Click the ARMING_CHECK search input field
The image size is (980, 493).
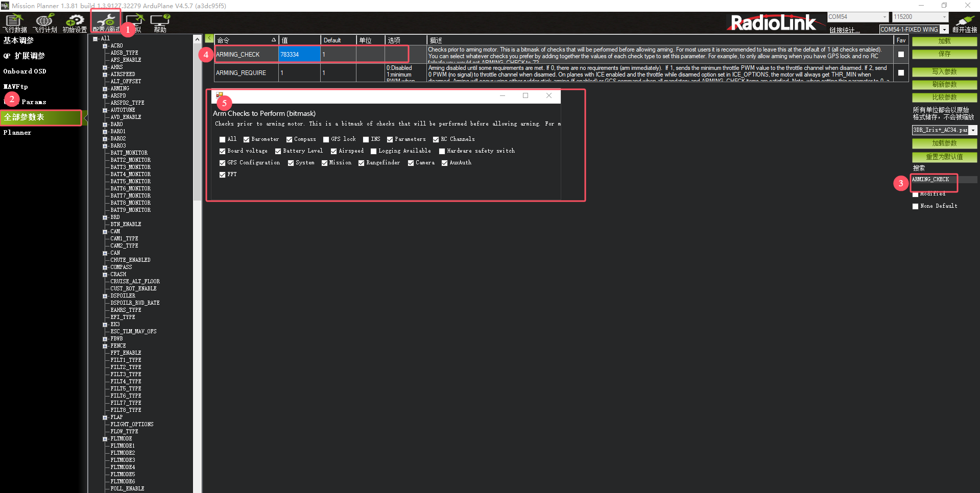click(x=935, y=180)
